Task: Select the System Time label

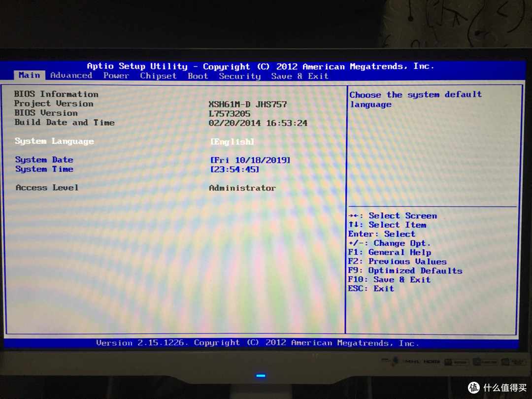Action: tap(44, 169)
